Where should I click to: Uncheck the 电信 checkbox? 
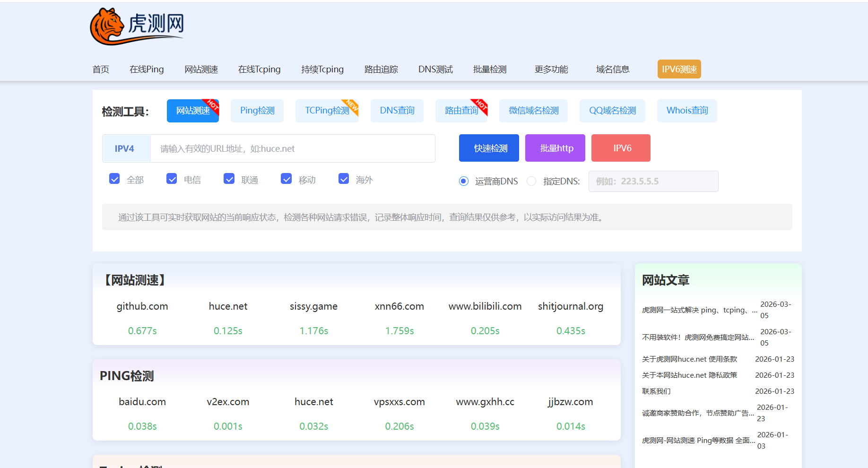[x=172, y=179]
